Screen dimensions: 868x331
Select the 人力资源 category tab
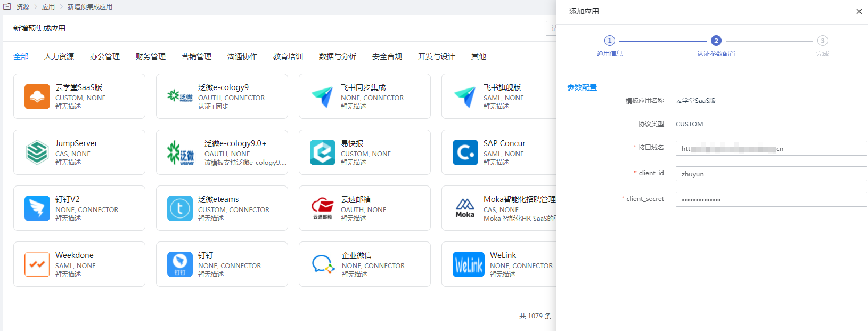[59, 56]
